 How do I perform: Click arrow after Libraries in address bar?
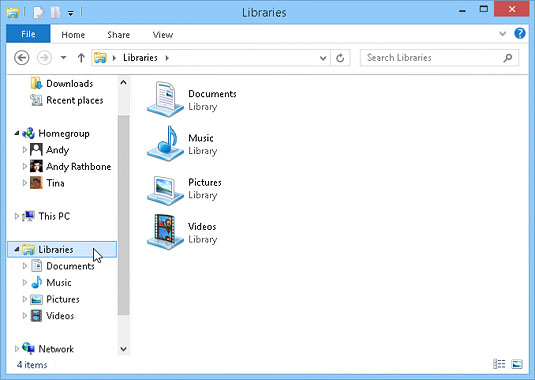(x=167, y=58)
